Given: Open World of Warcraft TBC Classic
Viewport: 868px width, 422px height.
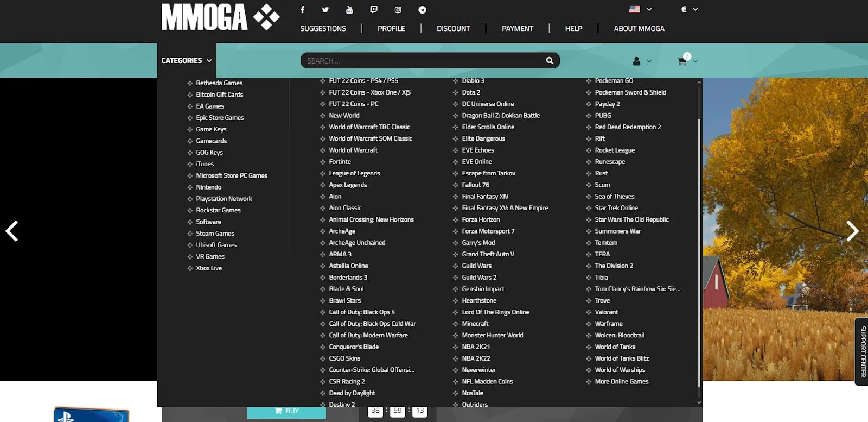Looking at the screenshot, I should 369,127.
